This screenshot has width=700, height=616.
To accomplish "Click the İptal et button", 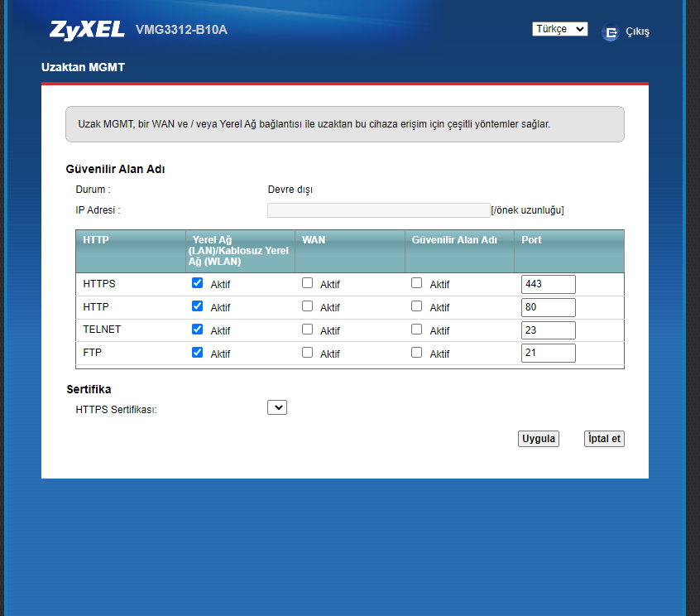I will [604, 439].
